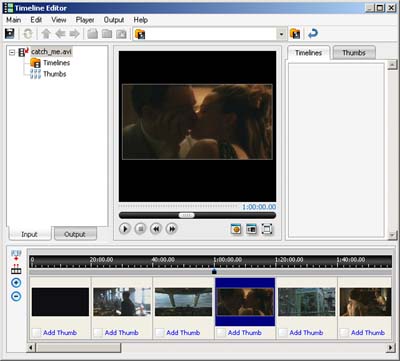The image size is (400, 361).
Task: Click the grayed camera folder toolbar icon
Action: [x=121, y=34]
